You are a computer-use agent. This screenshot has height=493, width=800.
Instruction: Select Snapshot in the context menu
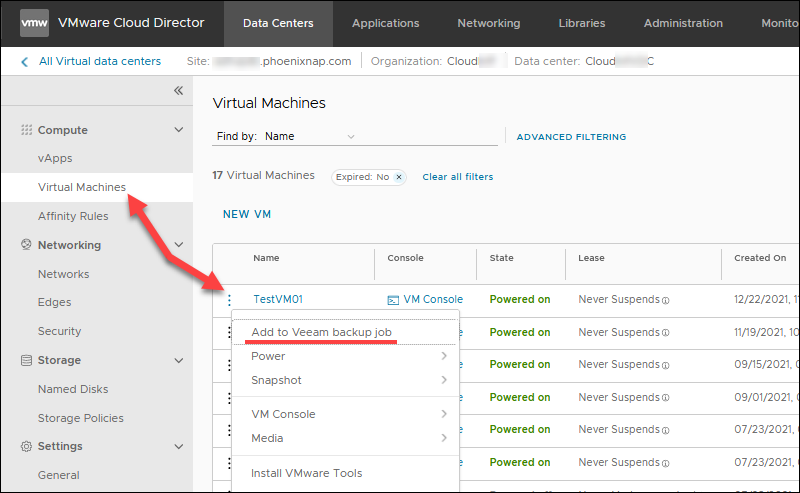click(x=276, y=380)
